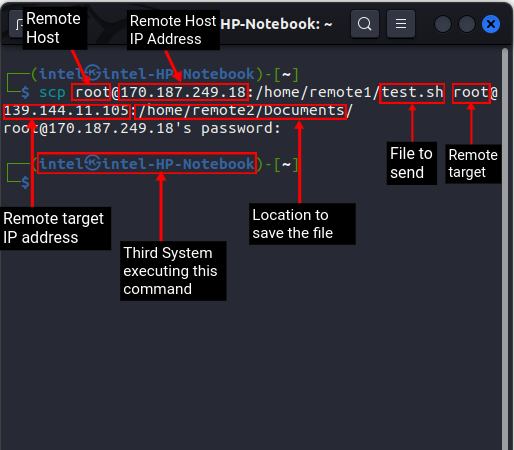Screen dimensions: 514x450
Task: Click the '/home/remote1/' path segment
Action: 318,92
